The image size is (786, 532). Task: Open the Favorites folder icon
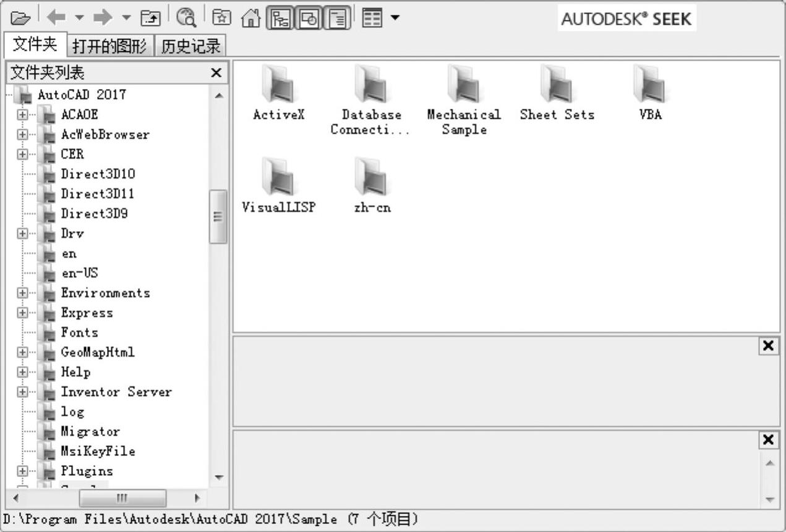pyautogui.click(x=220, y=18)
